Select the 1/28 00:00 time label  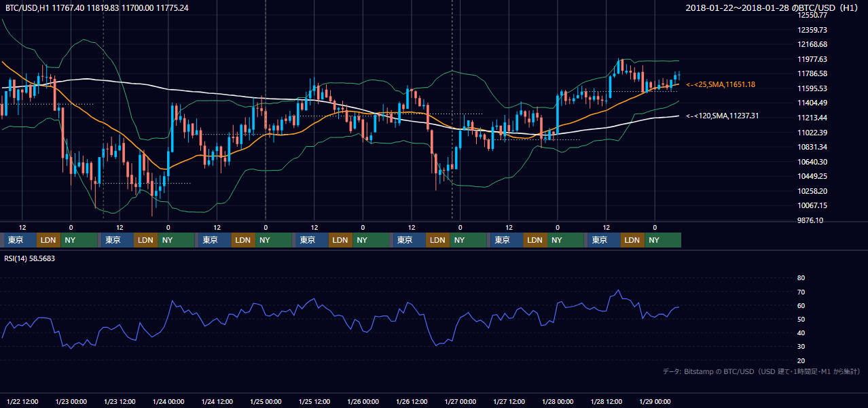558,401
